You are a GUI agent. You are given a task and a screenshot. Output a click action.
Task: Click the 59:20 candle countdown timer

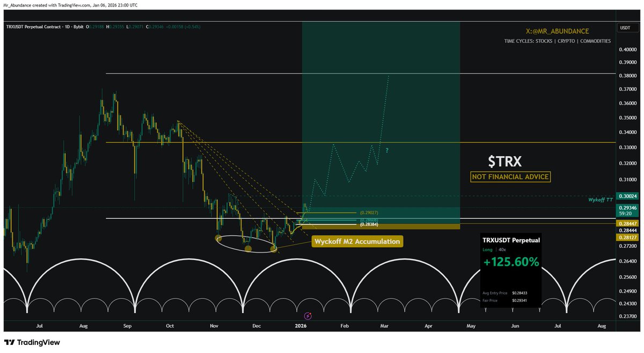[x=626, y=212]
